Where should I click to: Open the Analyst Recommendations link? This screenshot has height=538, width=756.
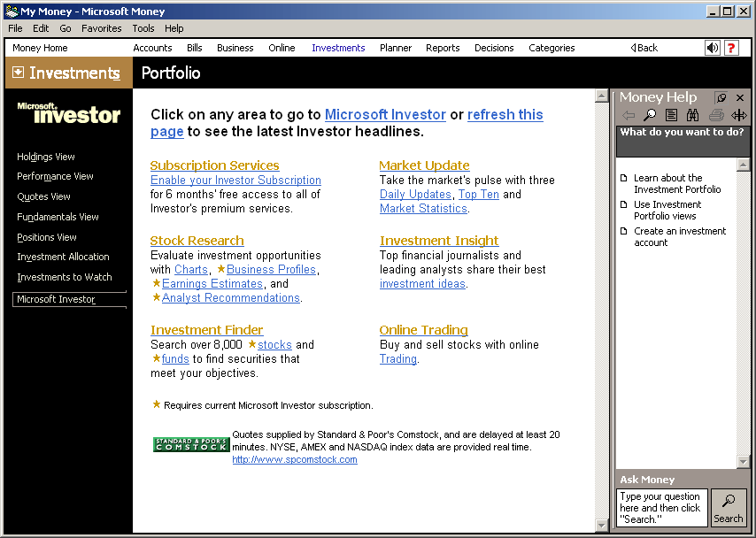click(231, 298)
